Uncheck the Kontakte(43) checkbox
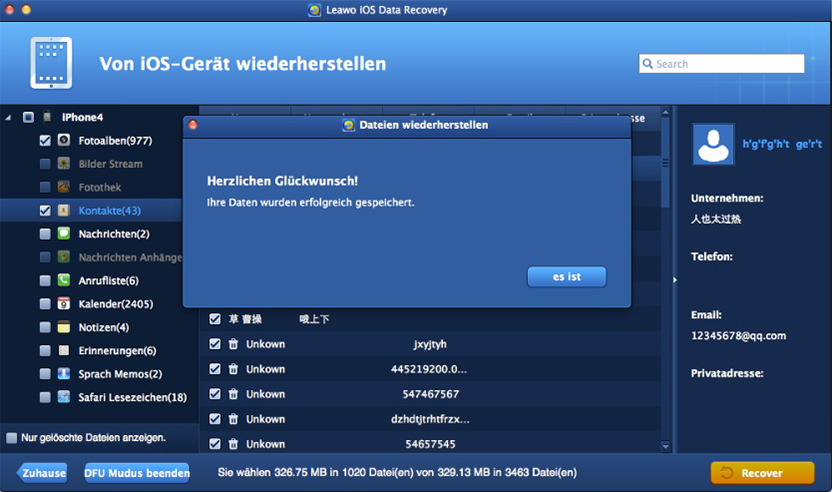Viewport: 834px width, 492px height. 45,211
